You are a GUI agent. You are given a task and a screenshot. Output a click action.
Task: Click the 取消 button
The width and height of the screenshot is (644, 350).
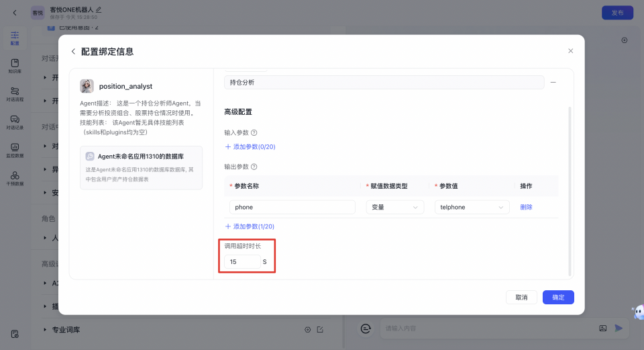521,298
